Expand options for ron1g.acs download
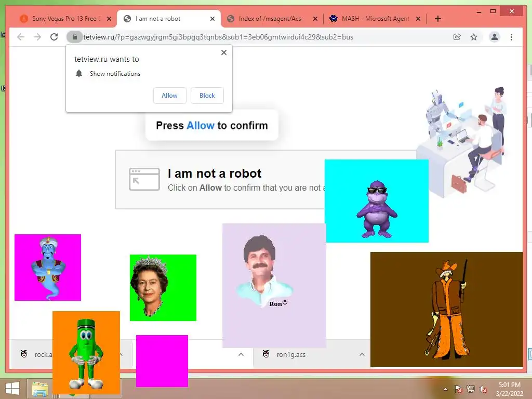 tap(362, 354)
